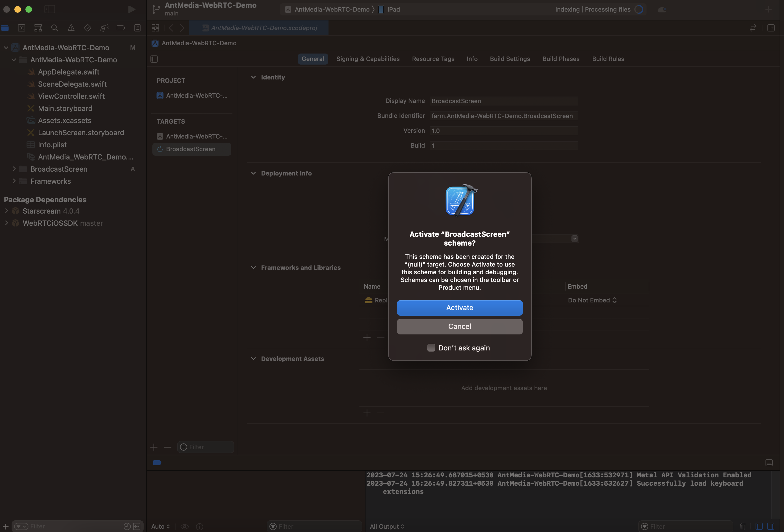Viewport: 784px width, 532px height.
Task: Check the Don't ask again checkbox
Action: pos(431,348)
